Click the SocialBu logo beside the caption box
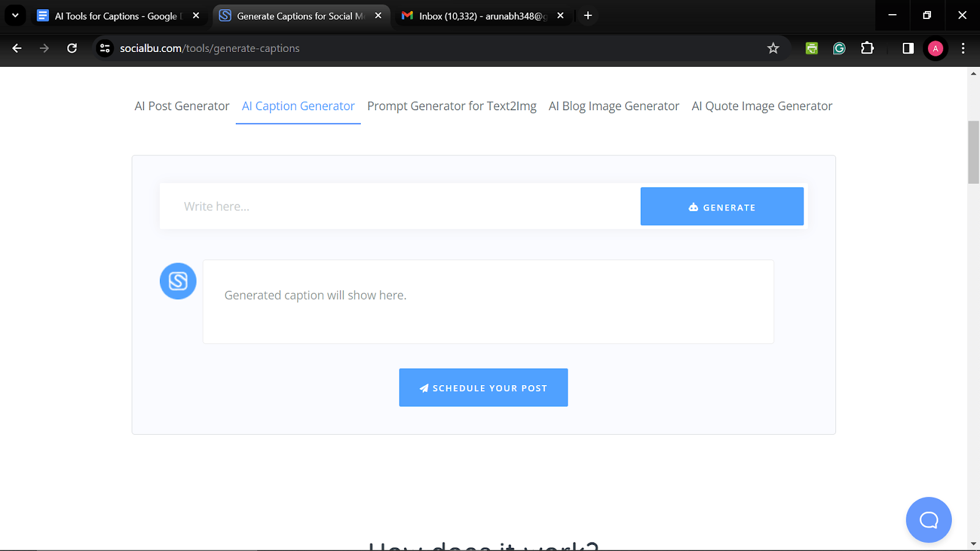This screenshot has height=551, width=980. tap(177, 281)
